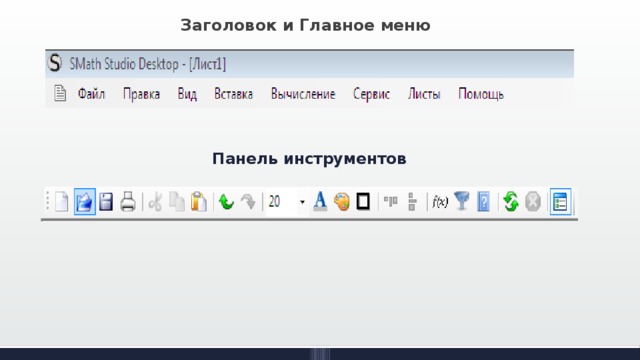Screen dimensions: 640x360
Task: Align regions horizontally icon
Action: (391, 201)
